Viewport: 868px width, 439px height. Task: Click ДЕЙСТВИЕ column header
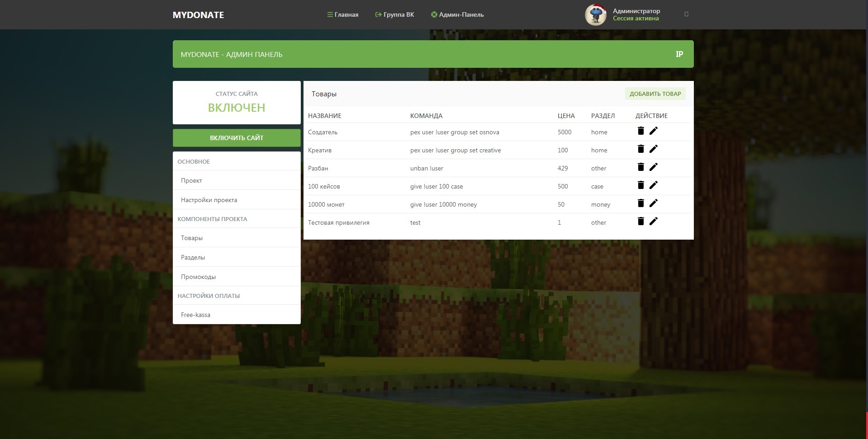[x=651, y=116]
